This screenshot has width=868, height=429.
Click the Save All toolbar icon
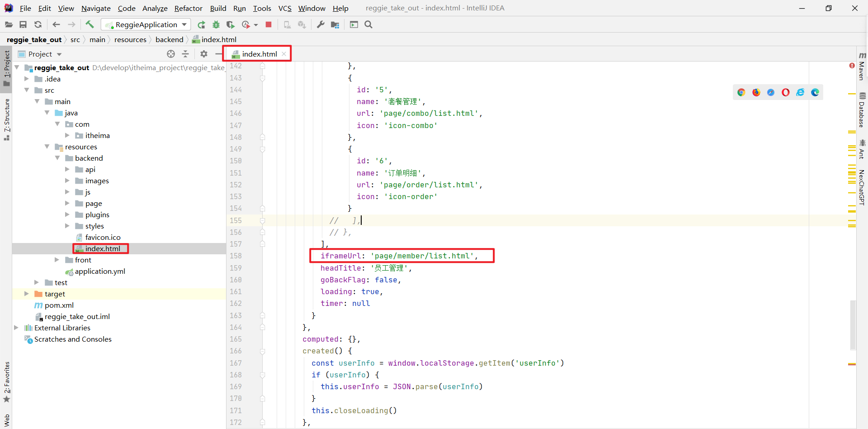coord(23,24)
